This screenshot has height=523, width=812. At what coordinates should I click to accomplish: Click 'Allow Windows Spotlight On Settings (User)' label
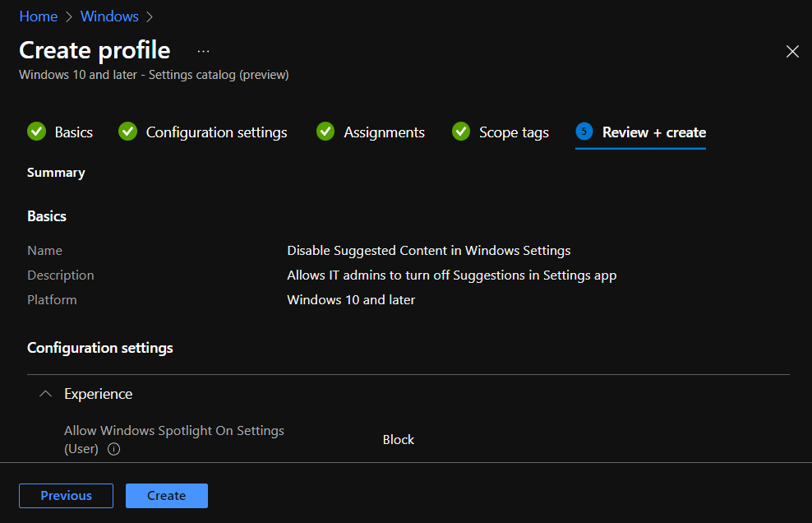tap(174, 440)
